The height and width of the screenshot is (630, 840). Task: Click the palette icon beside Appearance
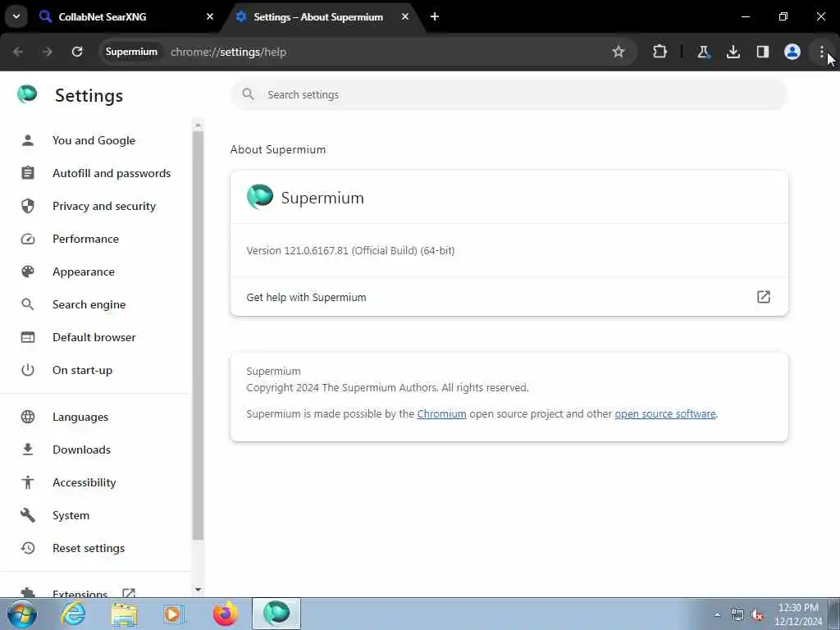[x=28, y=272]
